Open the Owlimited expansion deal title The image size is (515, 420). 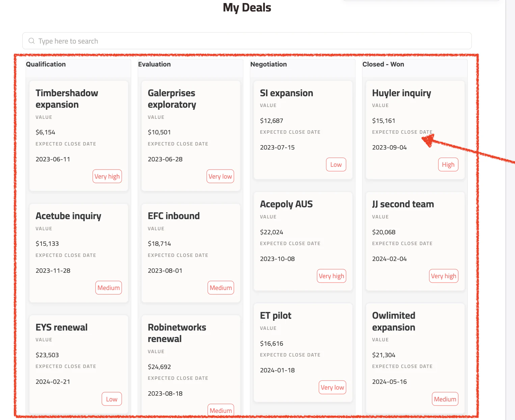(x=394, y=321)
